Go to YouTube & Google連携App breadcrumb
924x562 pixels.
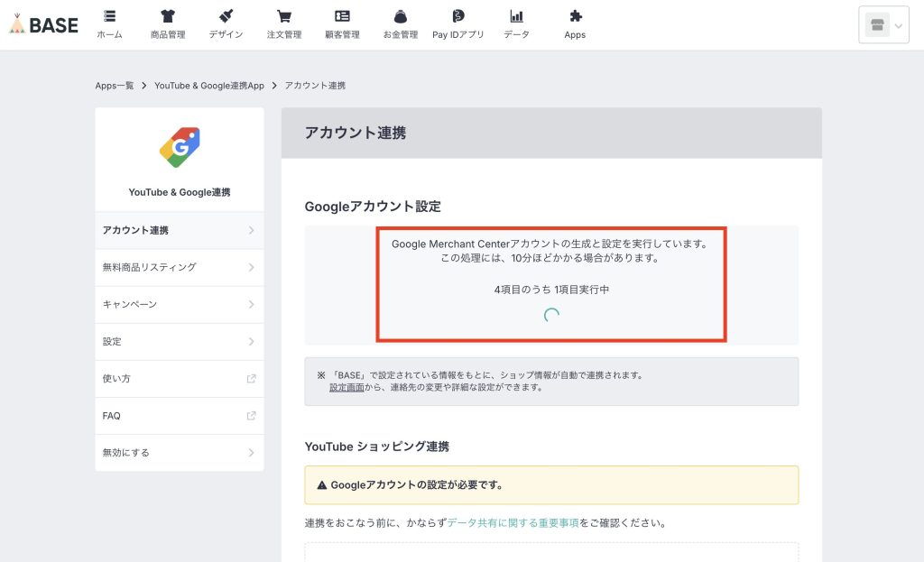click(209, 86)
